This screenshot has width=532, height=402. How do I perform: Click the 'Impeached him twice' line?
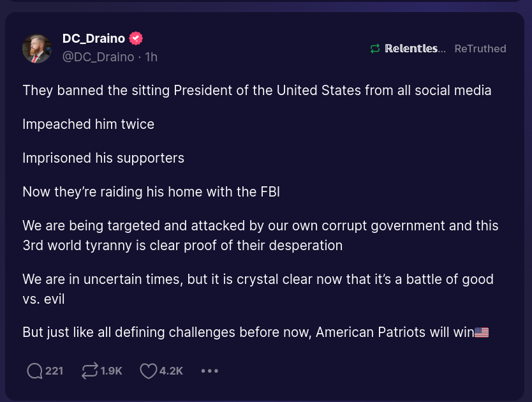(x=88, y=124)
